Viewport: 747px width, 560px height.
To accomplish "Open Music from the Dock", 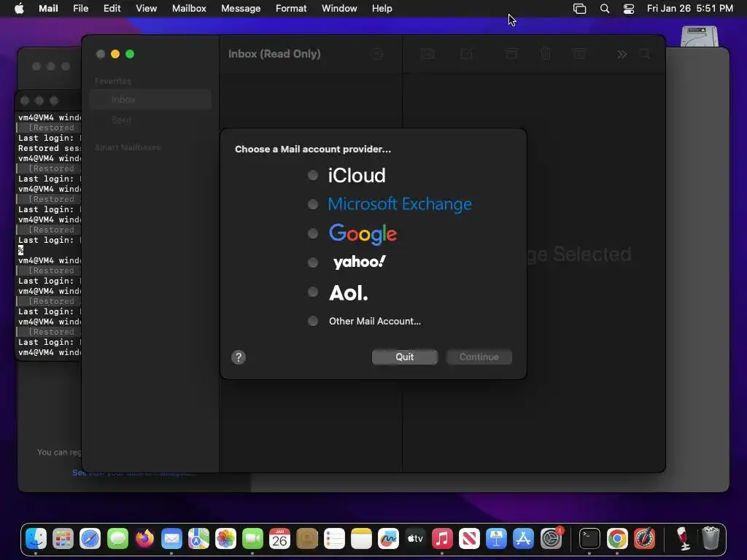I will tap(442, 539).
